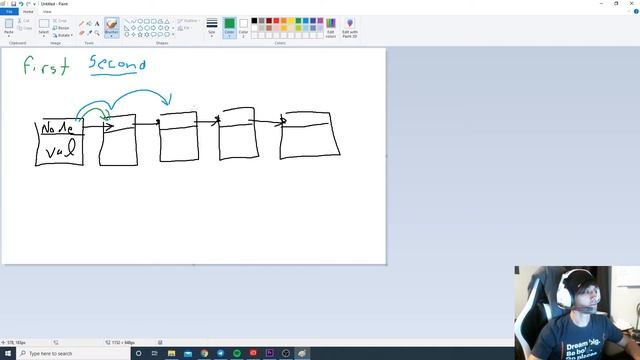Pick the yellow palette swatch
The image size is (640, 360).
(291, 21)
